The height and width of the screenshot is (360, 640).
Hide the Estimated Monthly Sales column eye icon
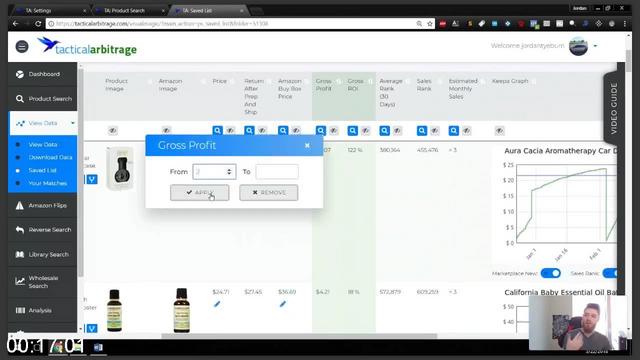(467, 131)
